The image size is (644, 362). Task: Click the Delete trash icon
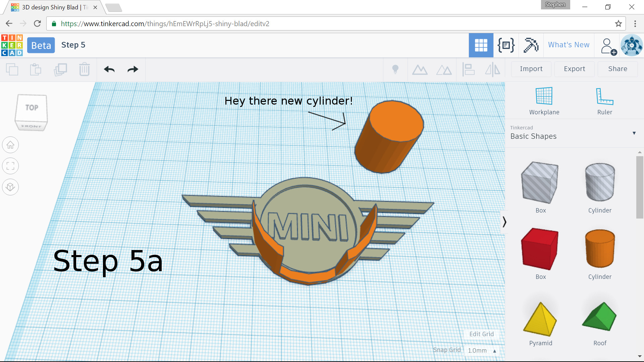point(84,69)
